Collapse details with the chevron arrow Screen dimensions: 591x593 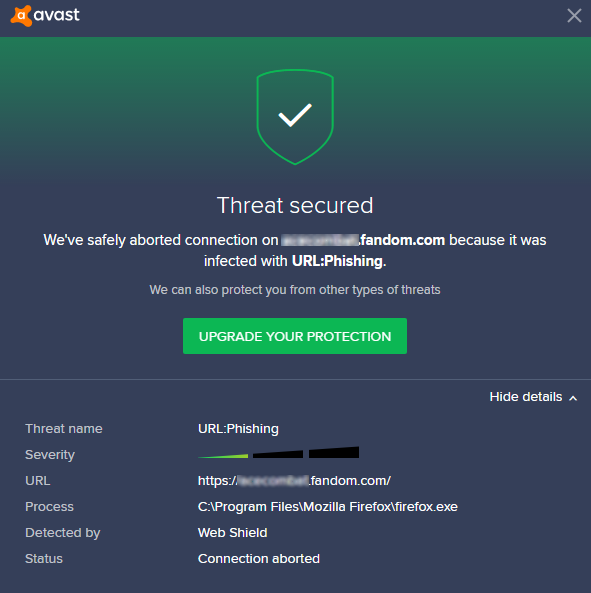click(573, 398)
